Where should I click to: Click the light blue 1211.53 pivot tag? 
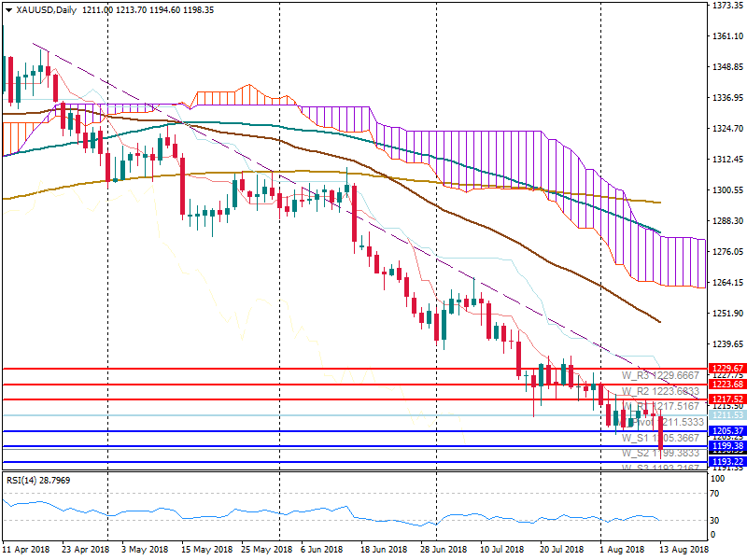click(726, 414)
